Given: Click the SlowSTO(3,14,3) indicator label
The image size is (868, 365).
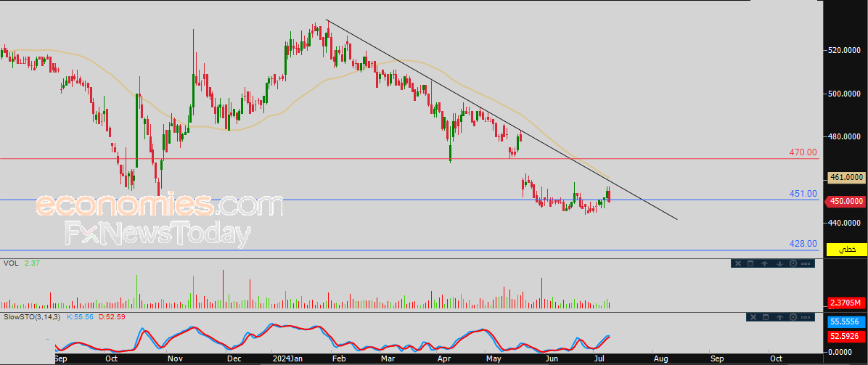Looking at the screenshot, I should click(x=31, y=317).
